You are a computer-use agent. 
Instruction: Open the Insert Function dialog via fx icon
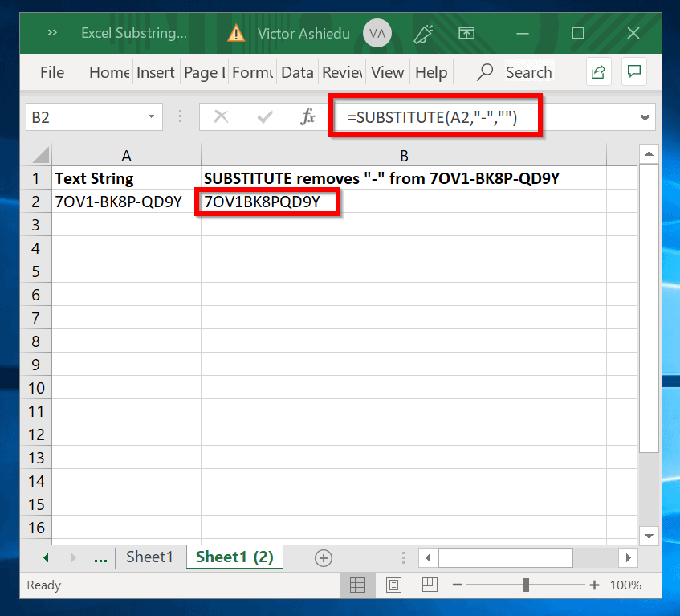pyautogui.click(x=307, y=116)
